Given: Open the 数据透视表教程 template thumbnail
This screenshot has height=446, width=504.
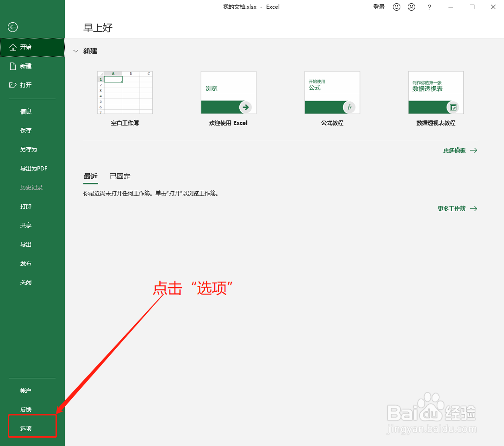Looking at the screenshot, I should click(x=436, y=93).
